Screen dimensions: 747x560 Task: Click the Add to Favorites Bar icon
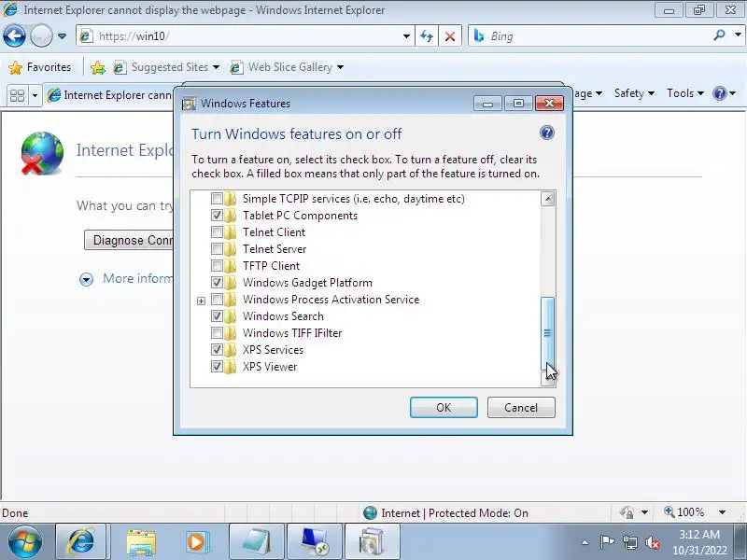click(x=98, y=67)
